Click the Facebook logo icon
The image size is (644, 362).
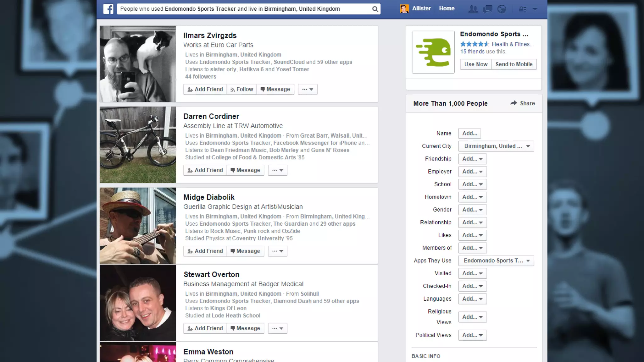[108, 9]
